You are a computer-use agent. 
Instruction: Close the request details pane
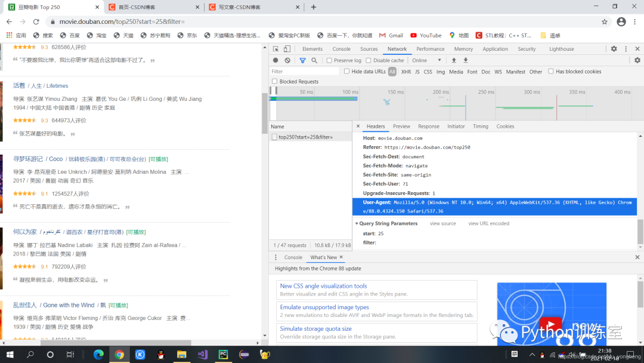(358, 126)
